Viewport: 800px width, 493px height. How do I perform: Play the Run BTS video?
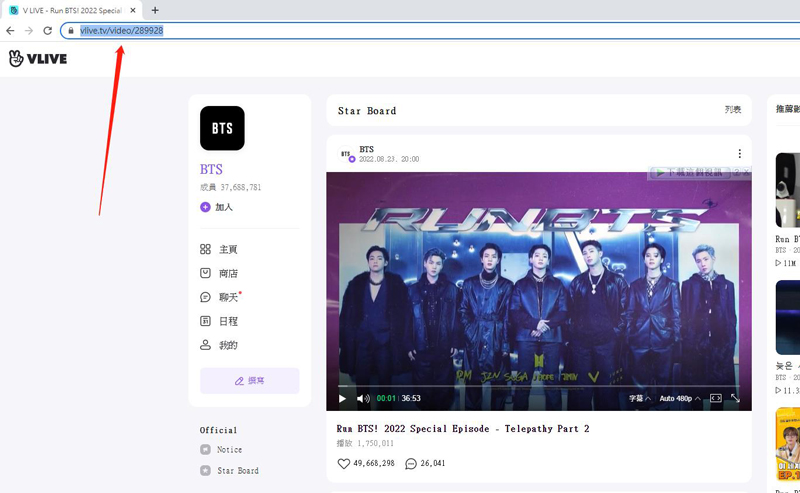(x=342, y=399)
